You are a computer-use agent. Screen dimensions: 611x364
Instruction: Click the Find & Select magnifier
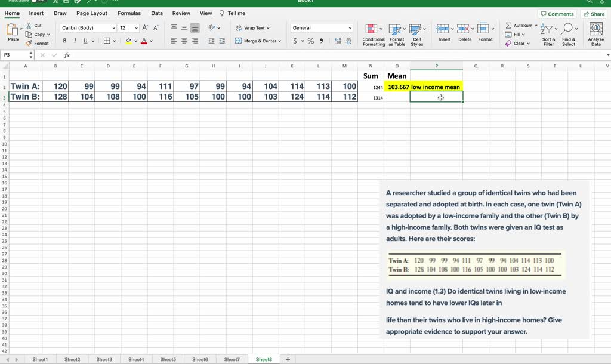tap(568, 33)
